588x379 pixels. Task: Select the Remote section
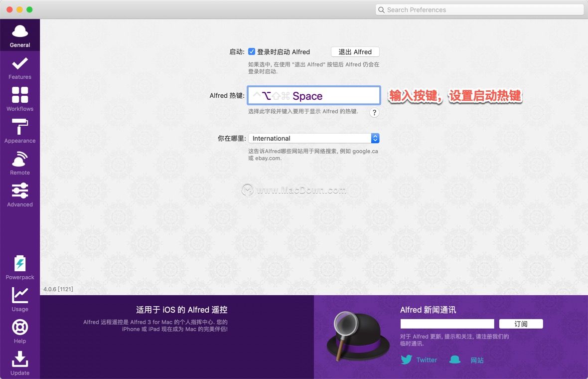[20, 163]
